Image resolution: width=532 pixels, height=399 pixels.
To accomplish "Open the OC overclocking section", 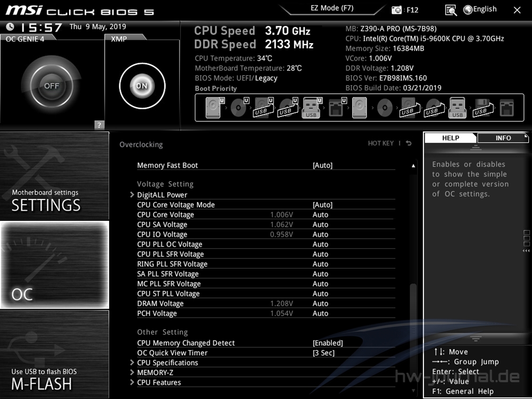I will (x=54, y=264).
